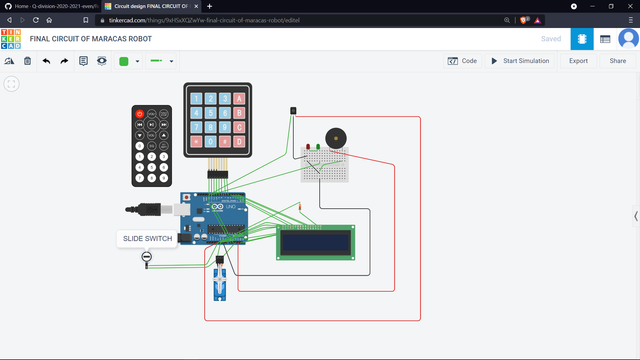This screenshot has height=360, width=640.
Task: Select the green LED on breadboard
Action: click(x=318, y=147)
